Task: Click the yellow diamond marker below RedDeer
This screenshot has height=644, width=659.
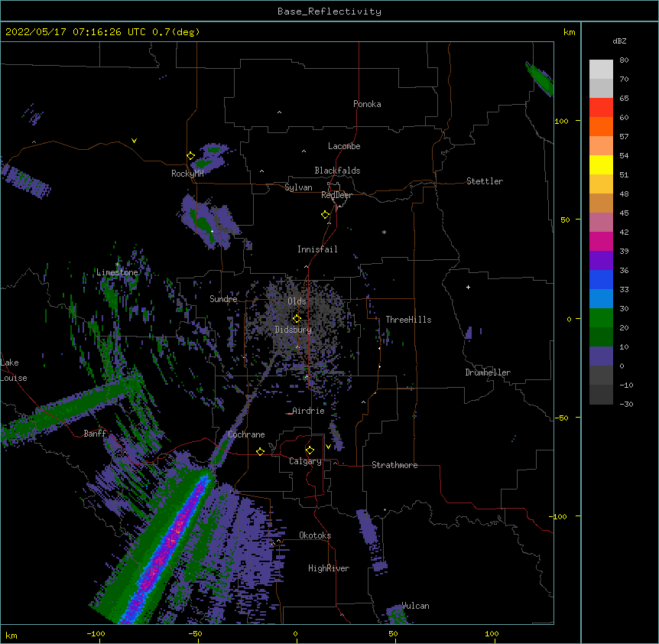Action: pos(326,215)
